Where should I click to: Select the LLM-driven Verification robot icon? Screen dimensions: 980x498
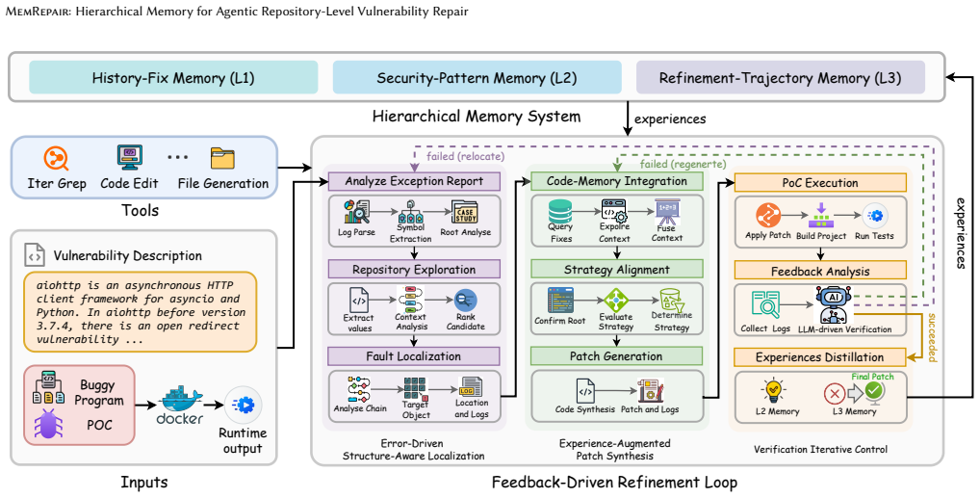835,304
